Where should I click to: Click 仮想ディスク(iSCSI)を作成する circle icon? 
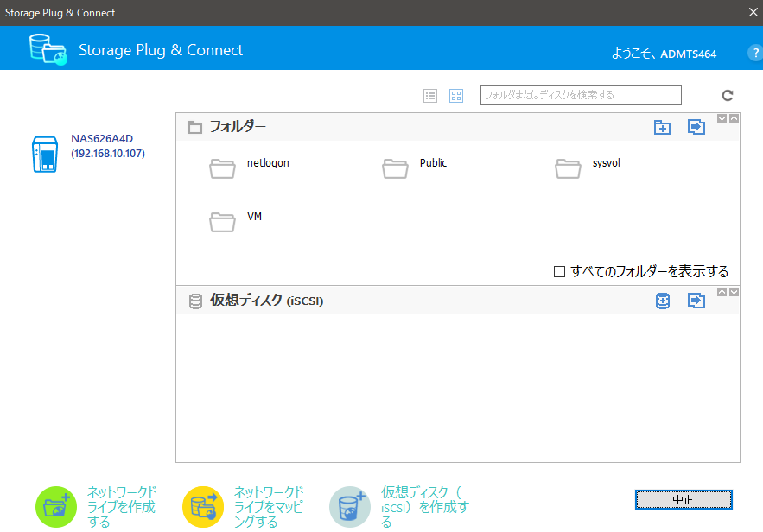[350, 507]
